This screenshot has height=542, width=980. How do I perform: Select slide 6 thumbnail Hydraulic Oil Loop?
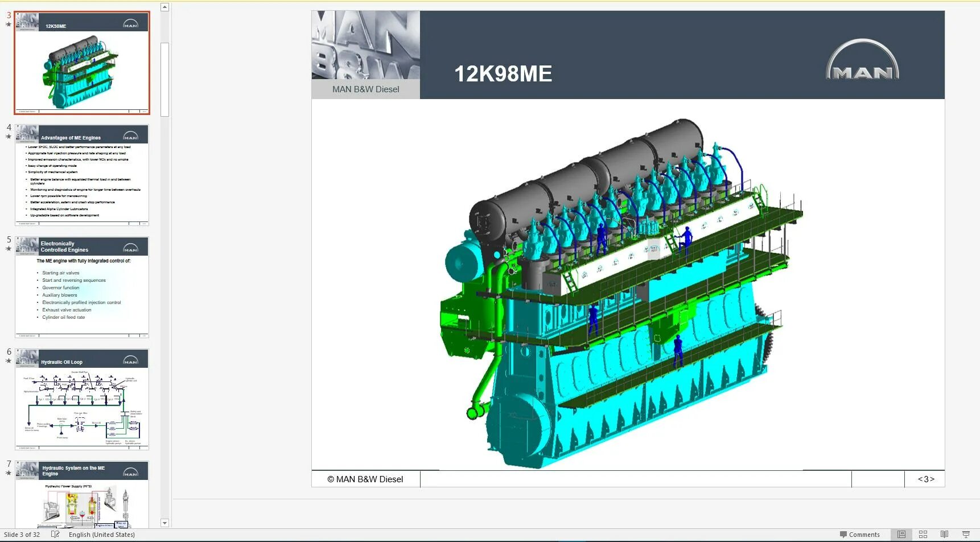tap(82, 399)
